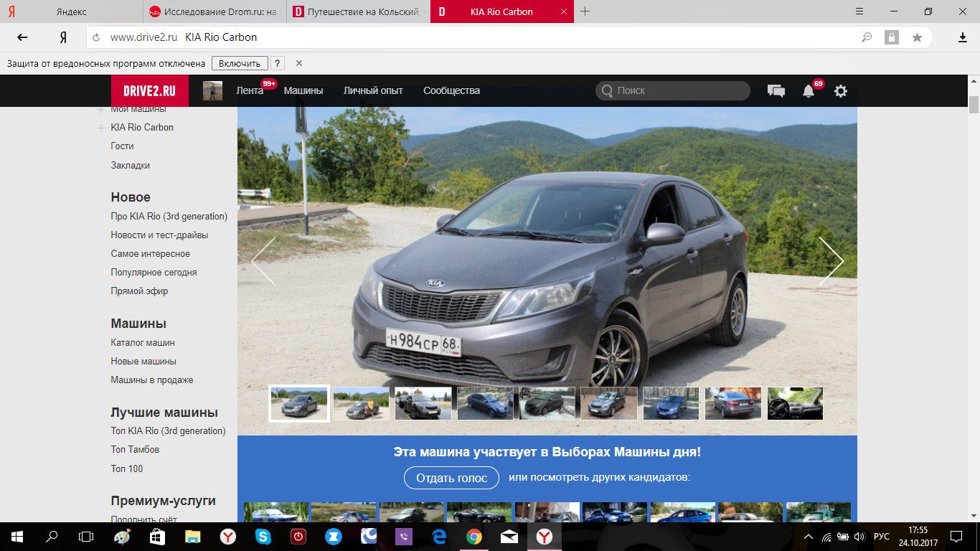Open Каталог машин link
The width and height of the screenshot is (980, 551).
pos(143,342)
